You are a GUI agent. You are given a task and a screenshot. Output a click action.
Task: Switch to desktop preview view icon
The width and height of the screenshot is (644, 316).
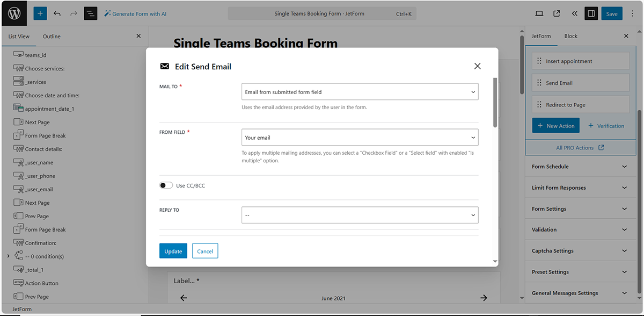pos(539,13)
